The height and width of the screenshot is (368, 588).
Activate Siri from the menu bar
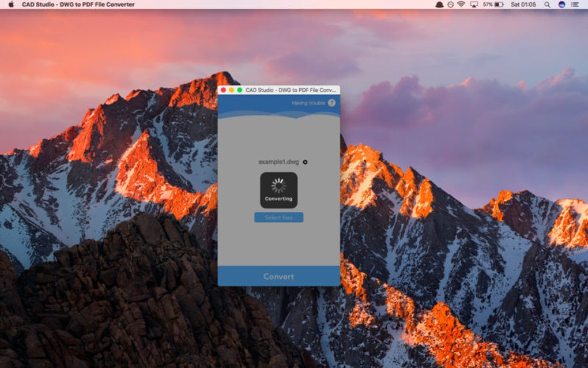tap(563, 6)
